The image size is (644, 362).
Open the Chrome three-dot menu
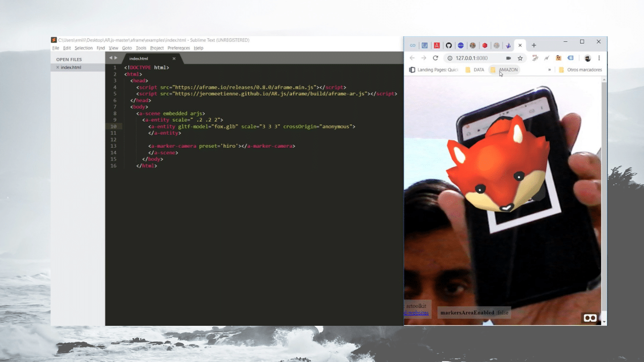pos(599,58)
